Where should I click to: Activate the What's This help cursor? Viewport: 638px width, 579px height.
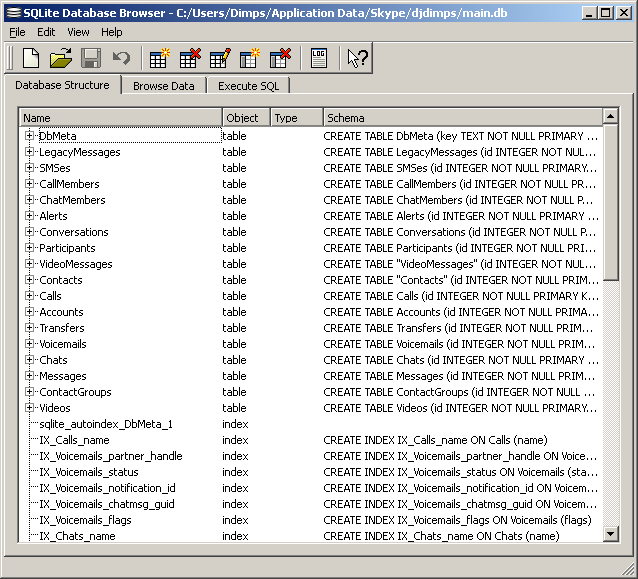tap(357, 59)
